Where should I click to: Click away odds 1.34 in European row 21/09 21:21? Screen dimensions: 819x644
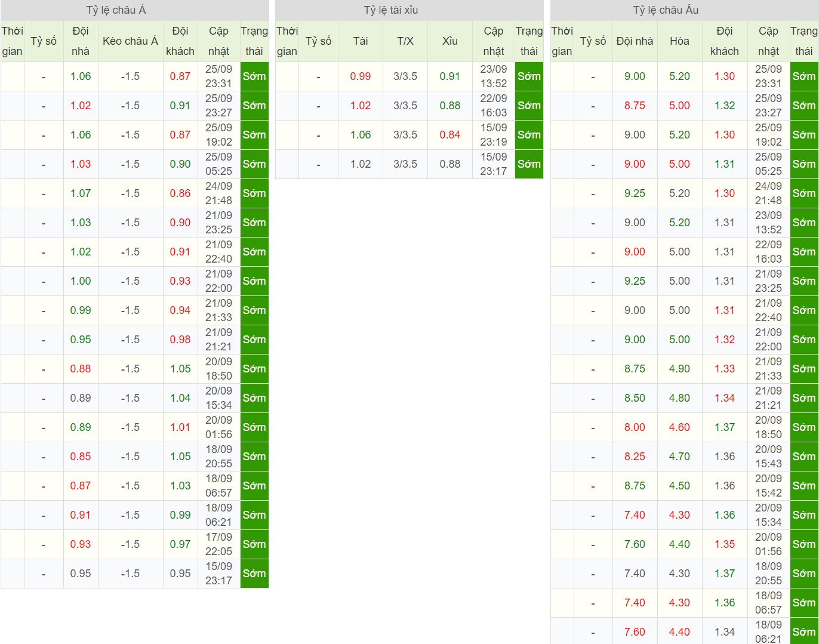click(725, 398)
